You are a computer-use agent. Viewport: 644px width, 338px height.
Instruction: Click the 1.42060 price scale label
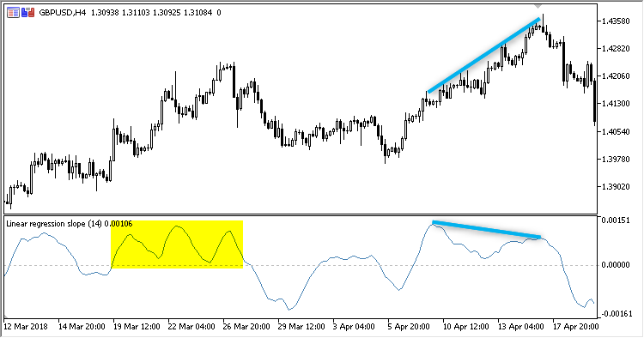pos(616,75)
